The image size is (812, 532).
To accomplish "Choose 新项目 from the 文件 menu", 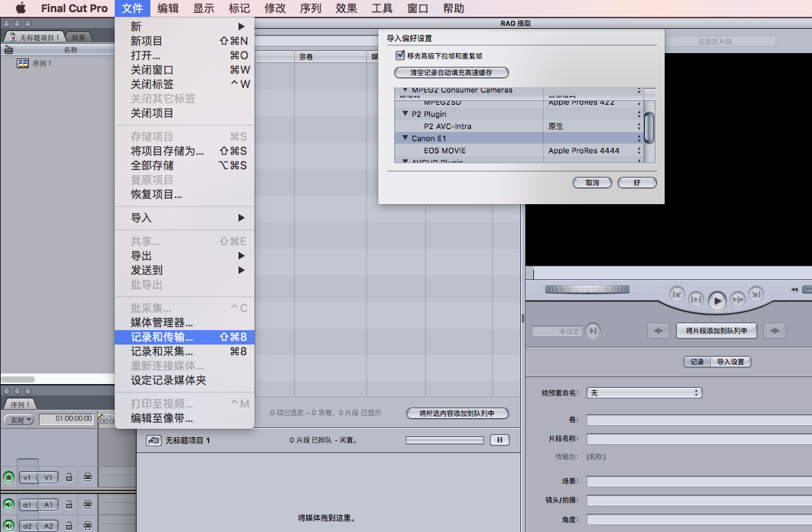I will point(185,41).
